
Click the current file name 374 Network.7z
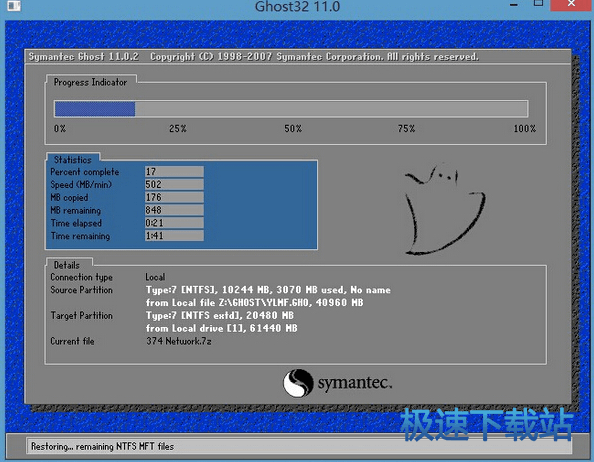click(179, 341)
